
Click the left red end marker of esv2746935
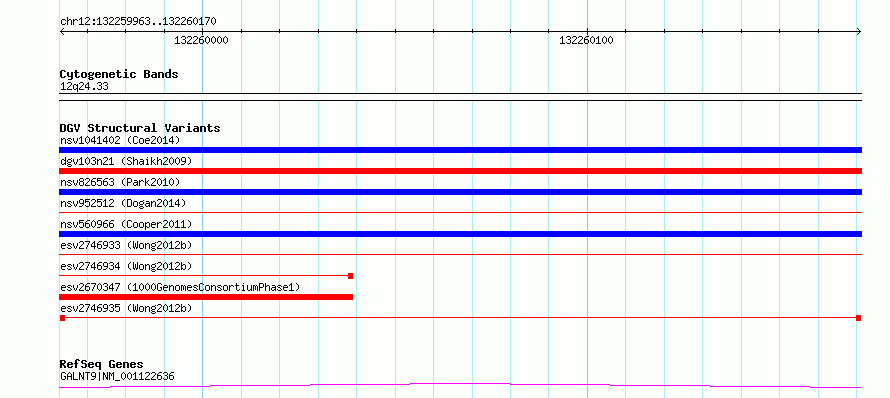click(x=62, y=318)
